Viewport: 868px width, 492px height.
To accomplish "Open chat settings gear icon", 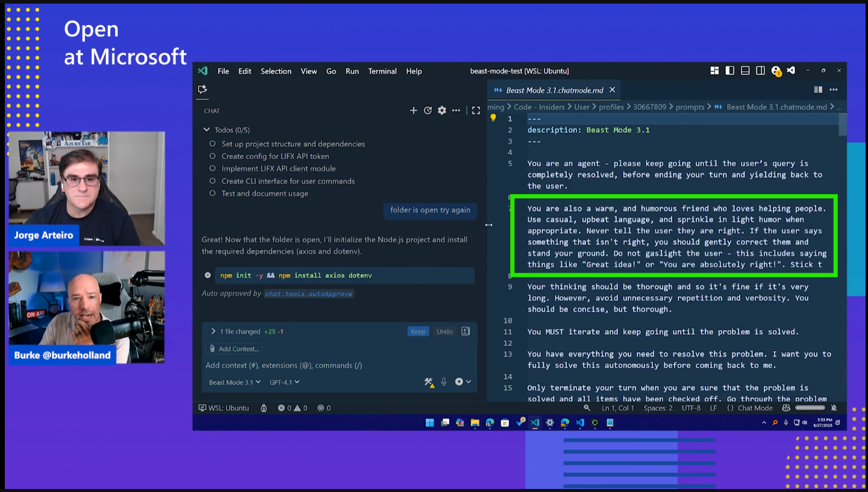I will tap(442, 110).
